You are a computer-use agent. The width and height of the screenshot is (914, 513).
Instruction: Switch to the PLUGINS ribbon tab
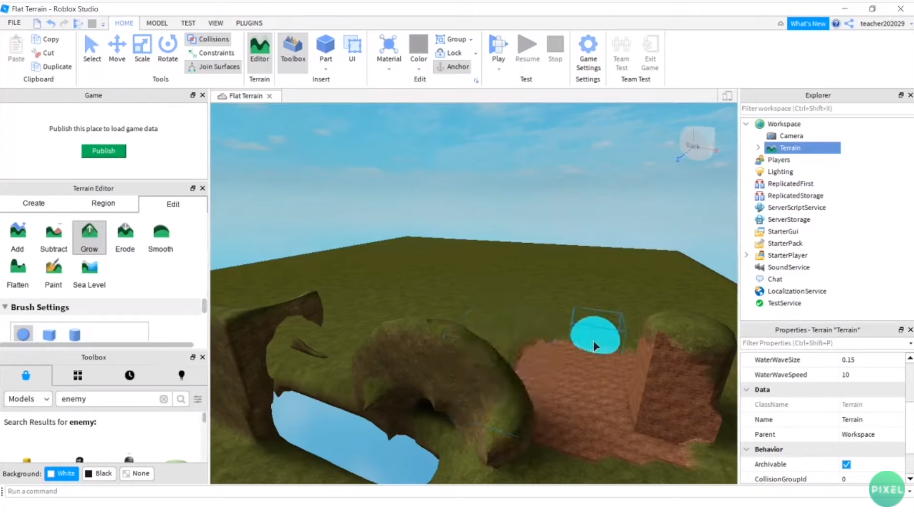tap(249, 23)
